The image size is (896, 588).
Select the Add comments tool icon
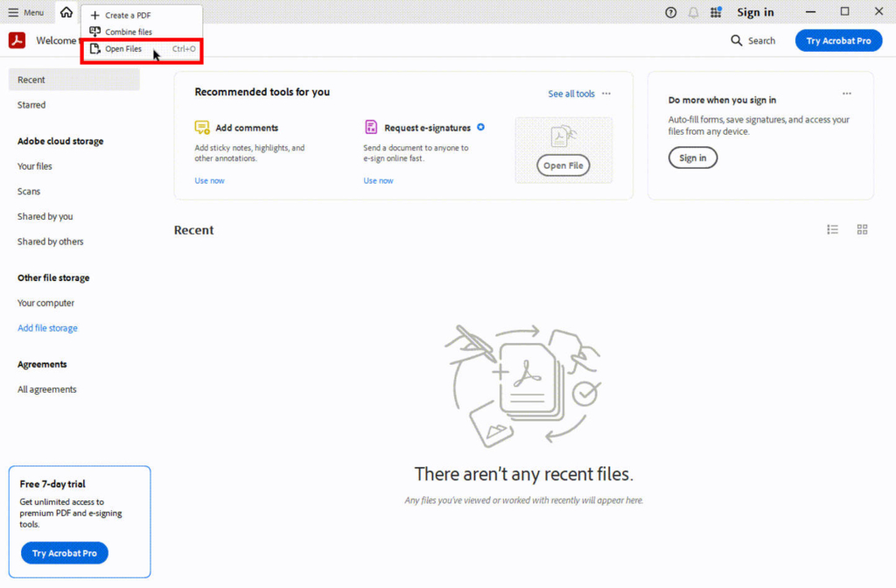click(202, 127)
